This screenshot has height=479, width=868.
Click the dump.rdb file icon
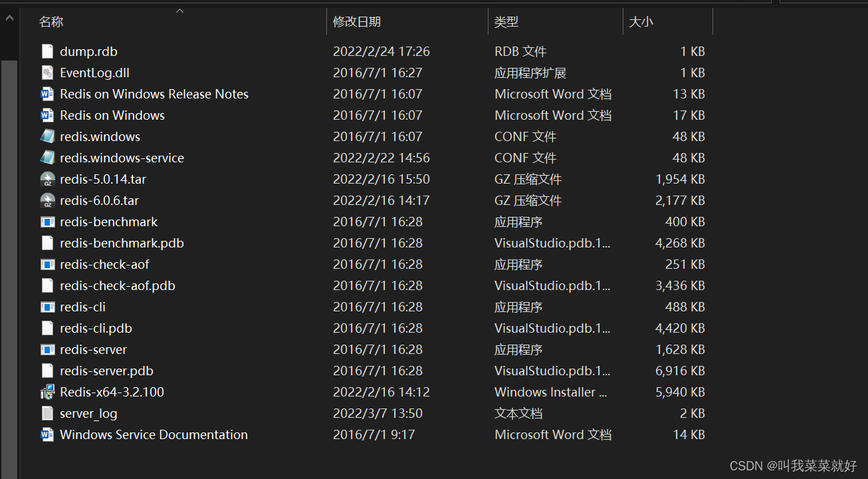[47, 51]
